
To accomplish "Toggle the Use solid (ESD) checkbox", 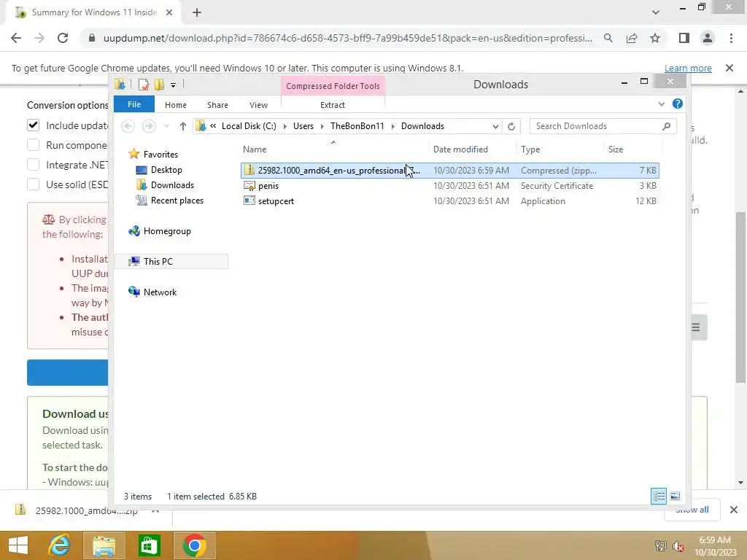I will tap(33, 184).
